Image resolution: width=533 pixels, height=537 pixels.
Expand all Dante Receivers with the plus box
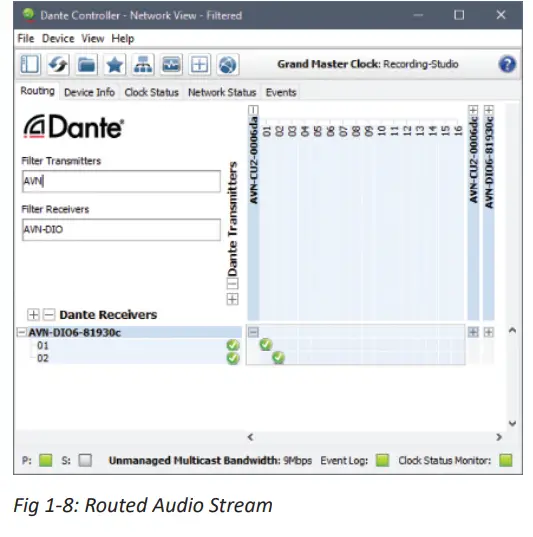point(33,314)
